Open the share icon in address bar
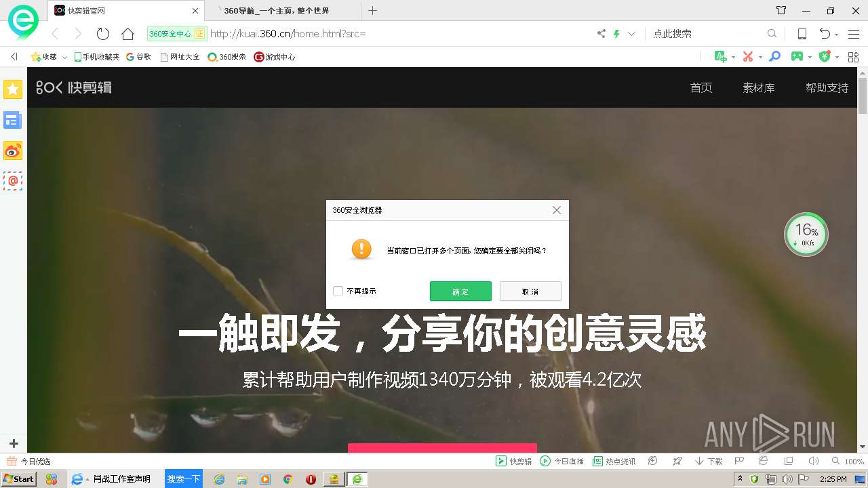This screenshot has width=868, height=488. [601, 33]
